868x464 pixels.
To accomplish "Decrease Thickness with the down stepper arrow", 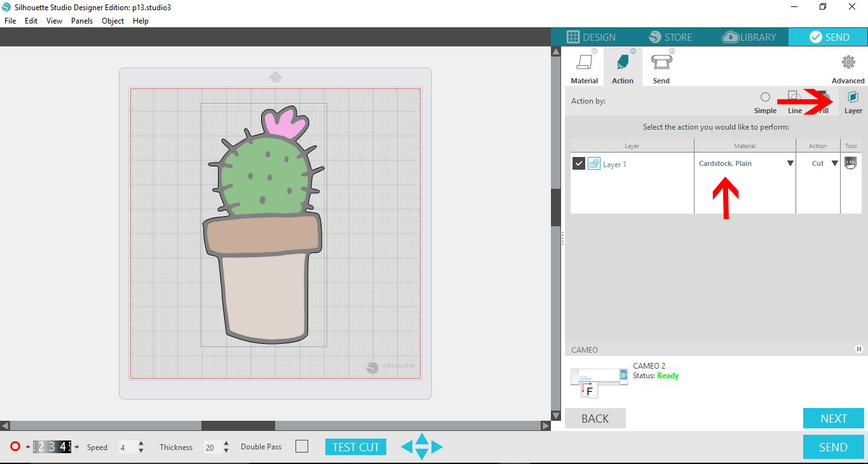I will [x=226, y=451].
